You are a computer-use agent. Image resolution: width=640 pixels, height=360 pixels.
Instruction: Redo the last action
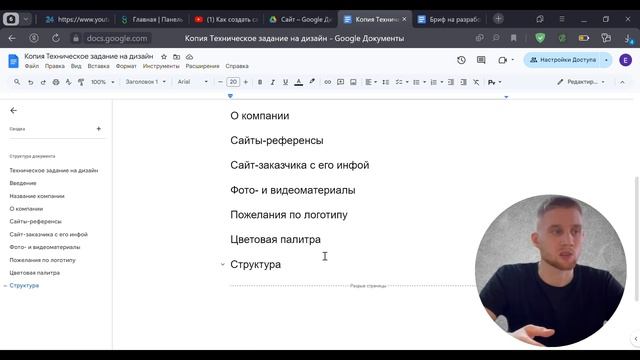pyautogui.click(x=43, y=82)
